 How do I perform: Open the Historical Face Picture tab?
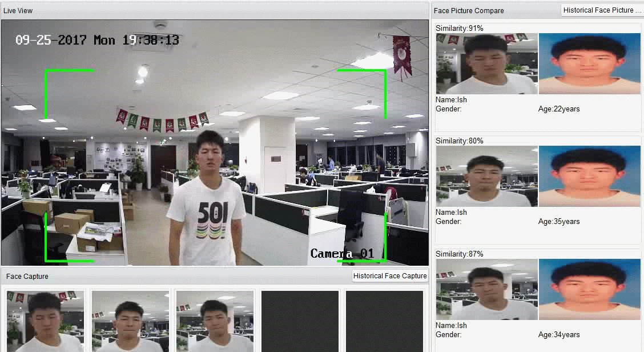click(x=602, y=10)
